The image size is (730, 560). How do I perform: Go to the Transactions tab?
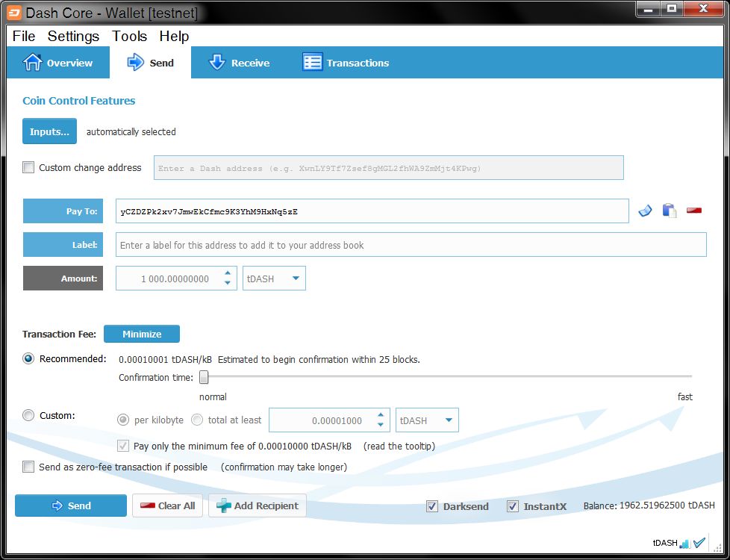pos(346,63)
